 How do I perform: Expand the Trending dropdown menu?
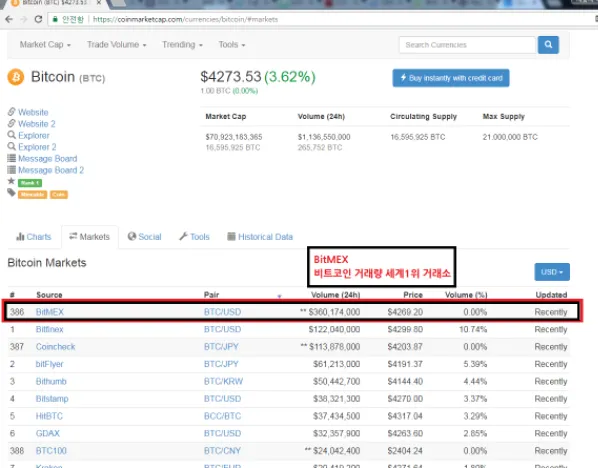[182, 45]
